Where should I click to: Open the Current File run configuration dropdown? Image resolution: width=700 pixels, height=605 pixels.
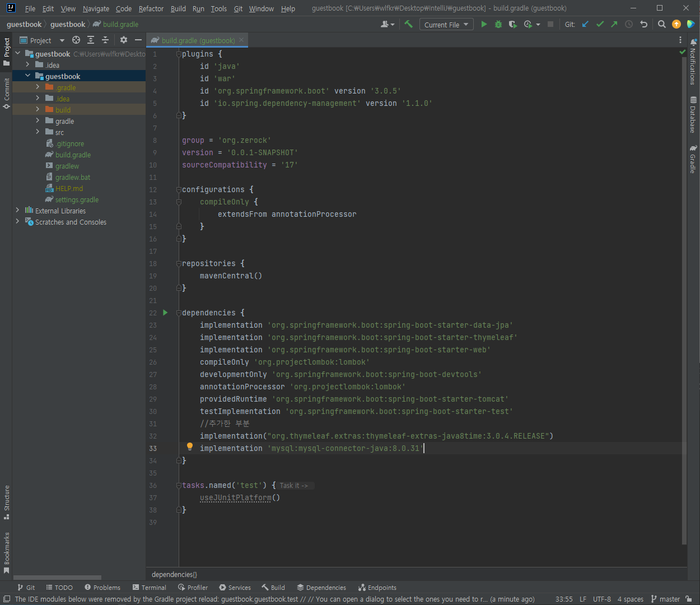pos(446,24)
